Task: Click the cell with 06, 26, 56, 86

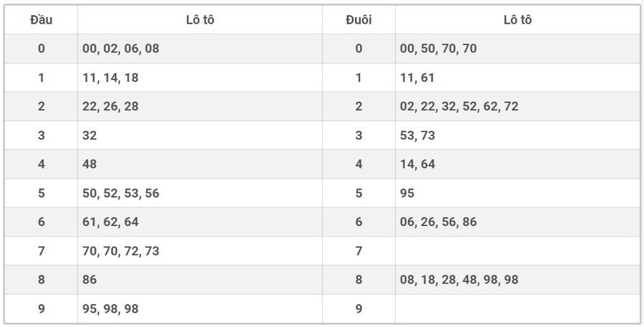Action: (439, 222)
